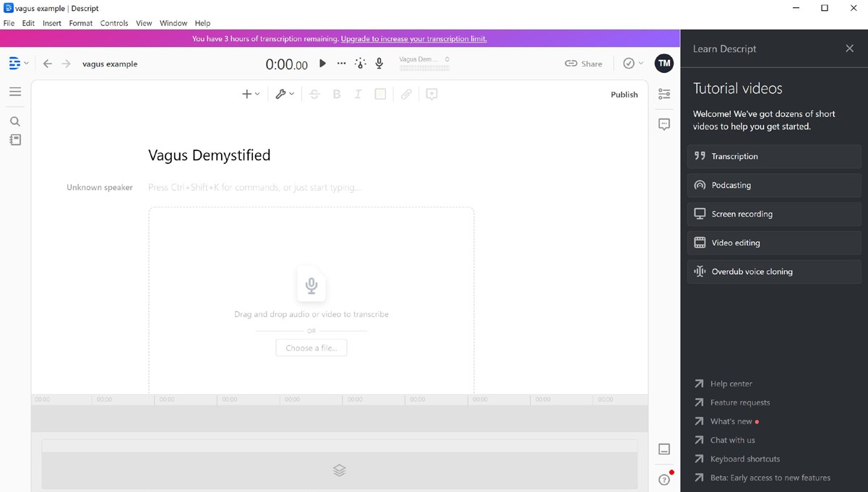Screen dimensions: 868x492
Task: Expand the Descript logo dropdown menu
Action: 19,64
